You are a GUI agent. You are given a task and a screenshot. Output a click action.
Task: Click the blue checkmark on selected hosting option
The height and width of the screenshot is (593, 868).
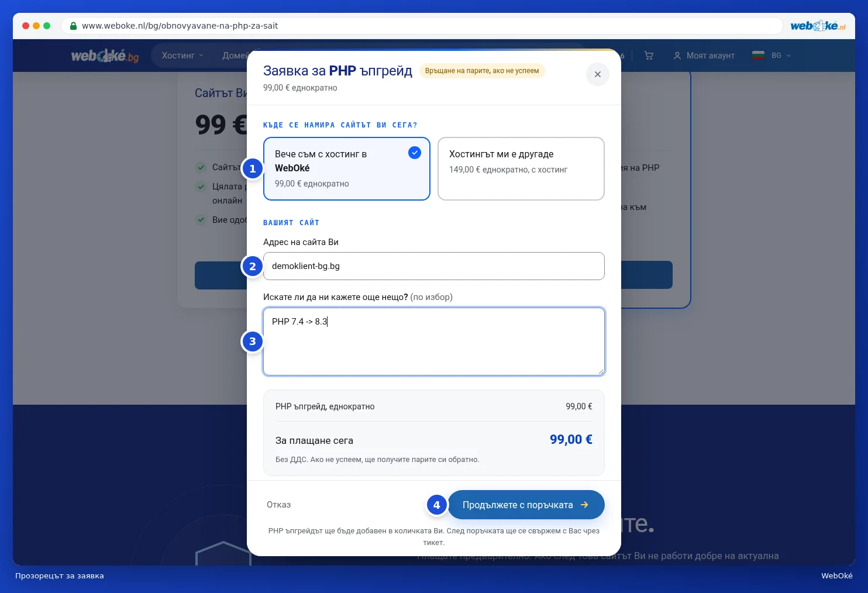point(415,153)
